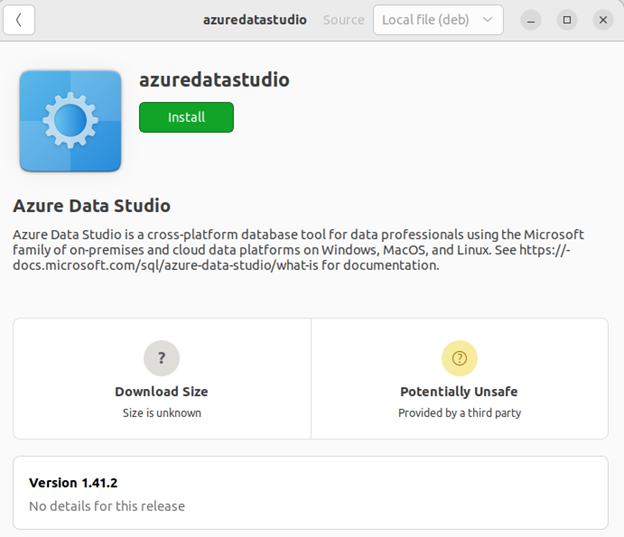
Task: Minimize the software window
Action: coord(531,20)
